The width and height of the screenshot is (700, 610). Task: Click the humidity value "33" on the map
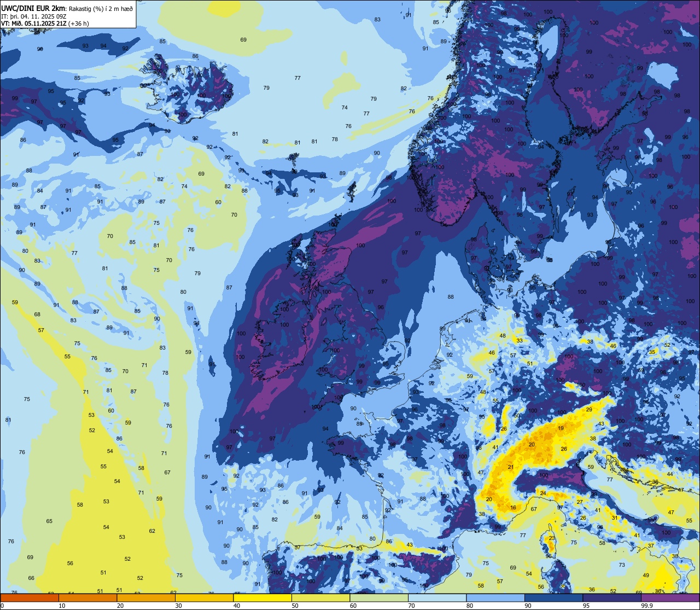click(520, 340)
